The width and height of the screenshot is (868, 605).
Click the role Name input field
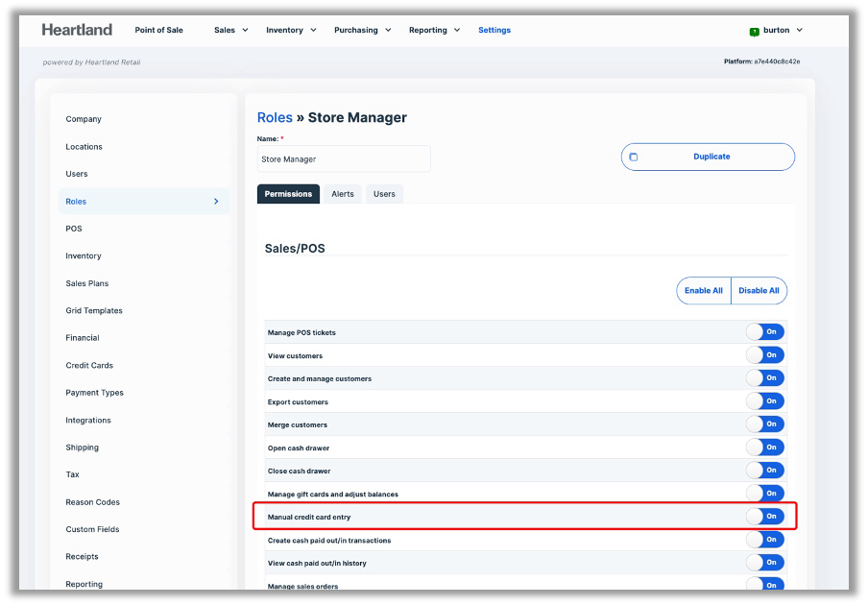click(x=344, y=159)
